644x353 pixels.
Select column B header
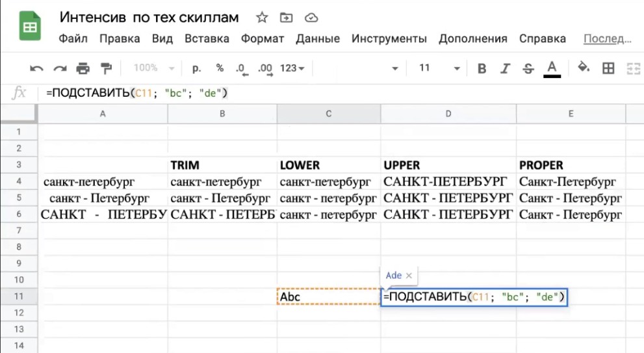click(x=222, y=114)
